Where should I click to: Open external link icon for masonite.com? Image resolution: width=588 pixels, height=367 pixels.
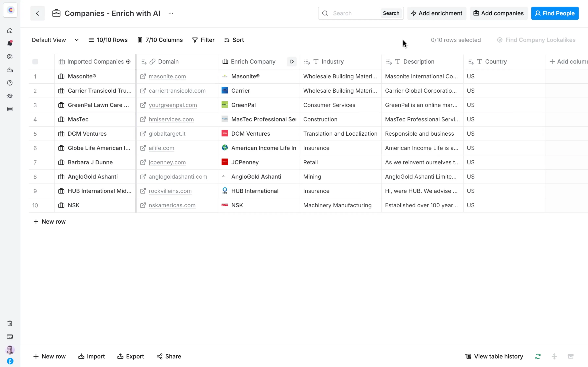[x=143, y=76]
